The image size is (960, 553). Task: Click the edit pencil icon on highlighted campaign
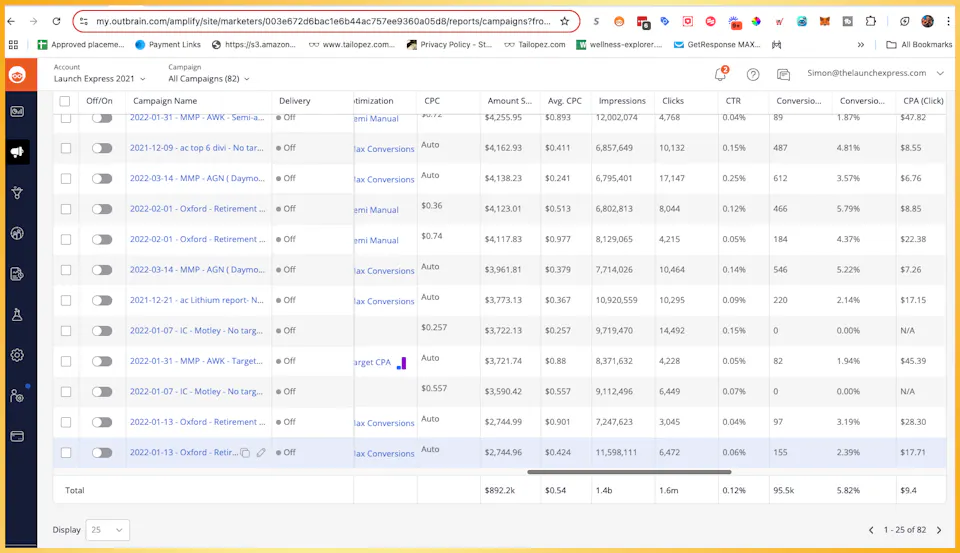261,453
